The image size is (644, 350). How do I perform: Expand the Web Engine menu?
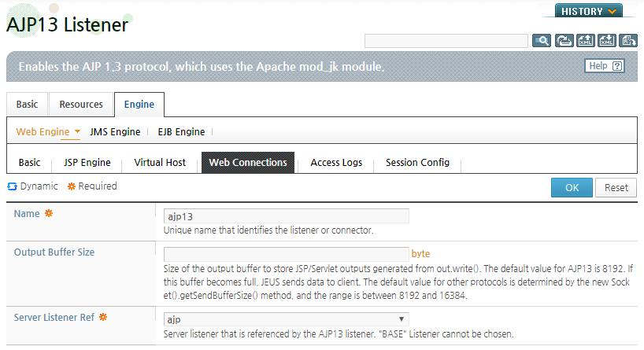tap(48, 131)
